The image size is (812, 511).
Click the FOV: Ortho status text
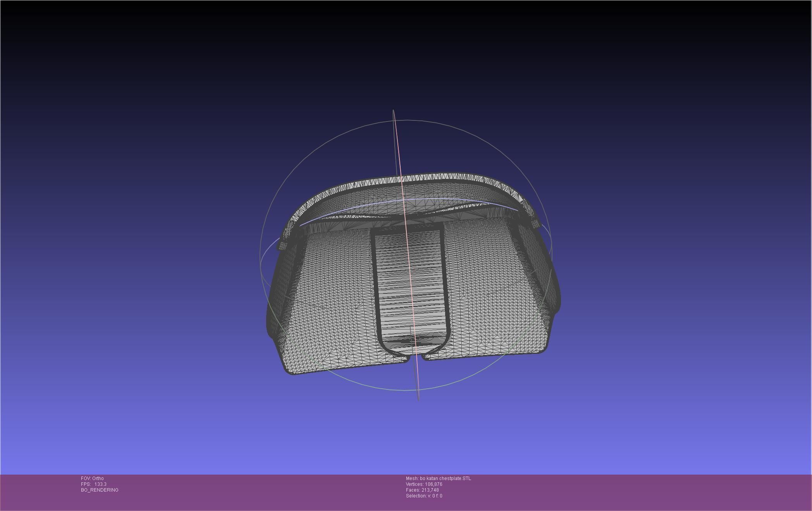92,478
